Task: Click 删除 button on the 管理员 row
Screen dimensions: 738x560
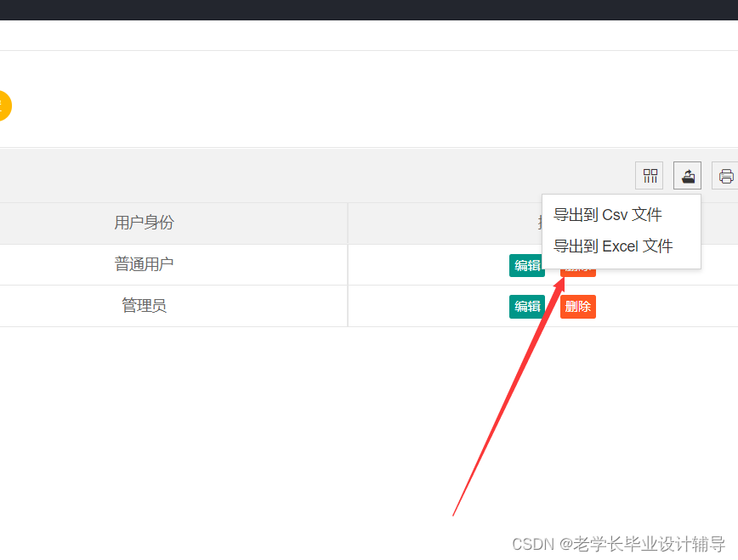Action: click(x=577, y=307)
